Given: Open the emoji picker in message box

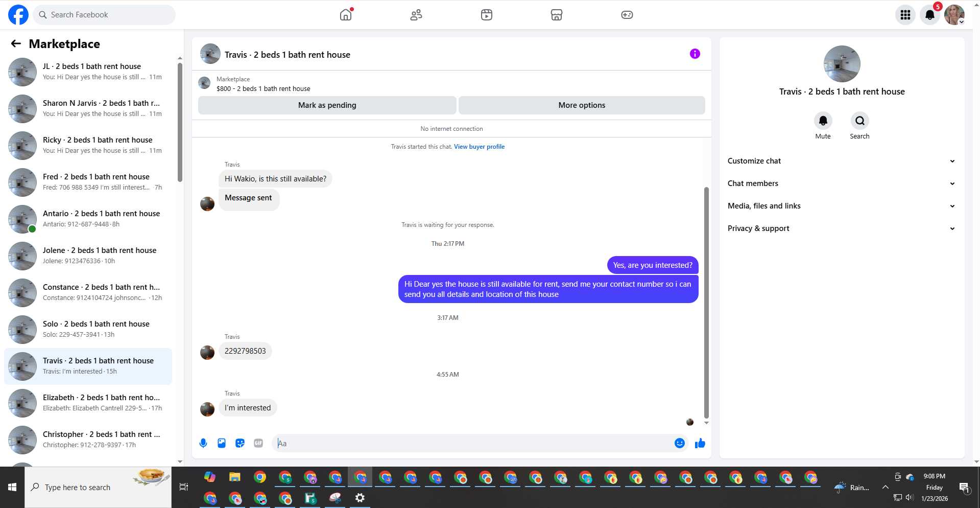Looking at the screenshot, I should [680, 443].
